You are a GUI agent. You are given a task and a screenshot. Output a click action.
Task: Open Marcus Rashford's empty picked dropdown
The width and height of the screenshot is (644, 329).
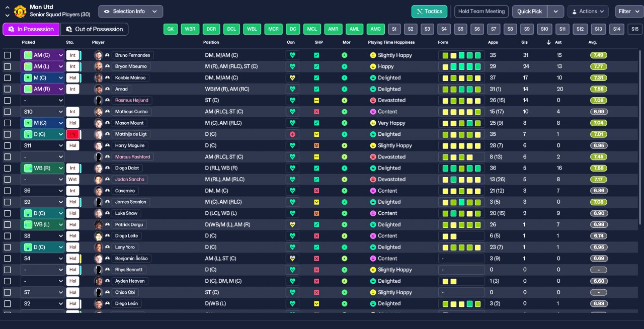pos(43,157)
